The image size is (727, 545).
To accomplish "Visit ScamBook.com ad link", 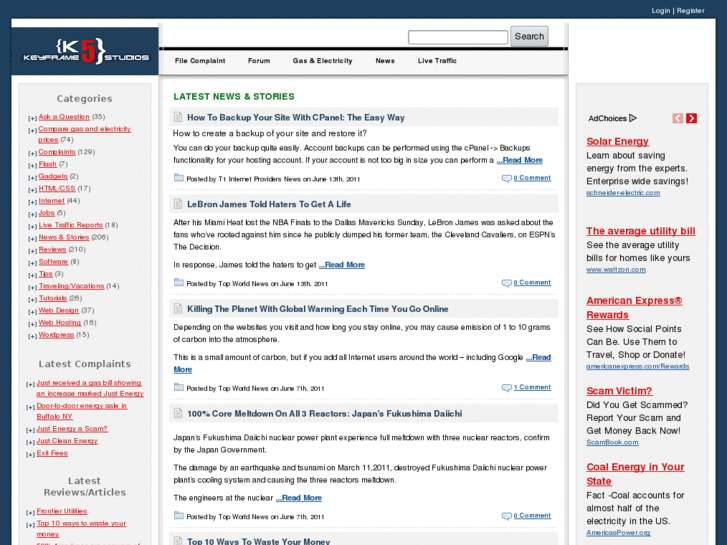I will [612, 442].
